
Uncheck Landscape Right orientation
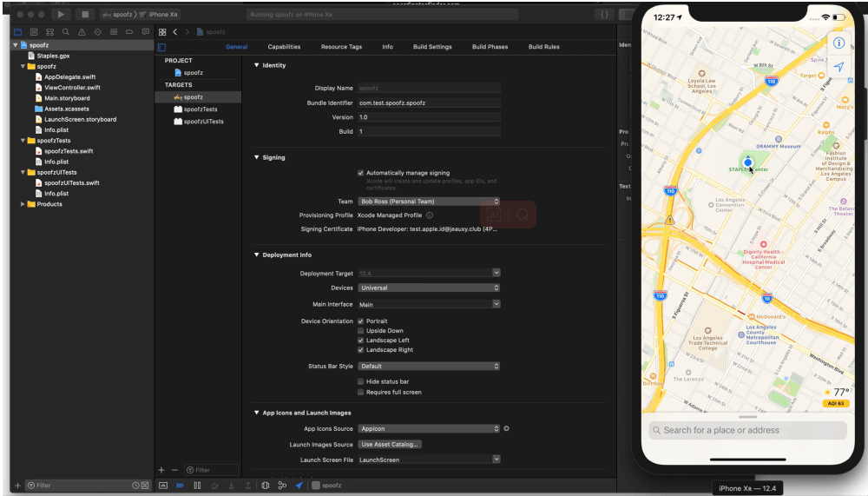pyautogui.click(x=360, y=350)
